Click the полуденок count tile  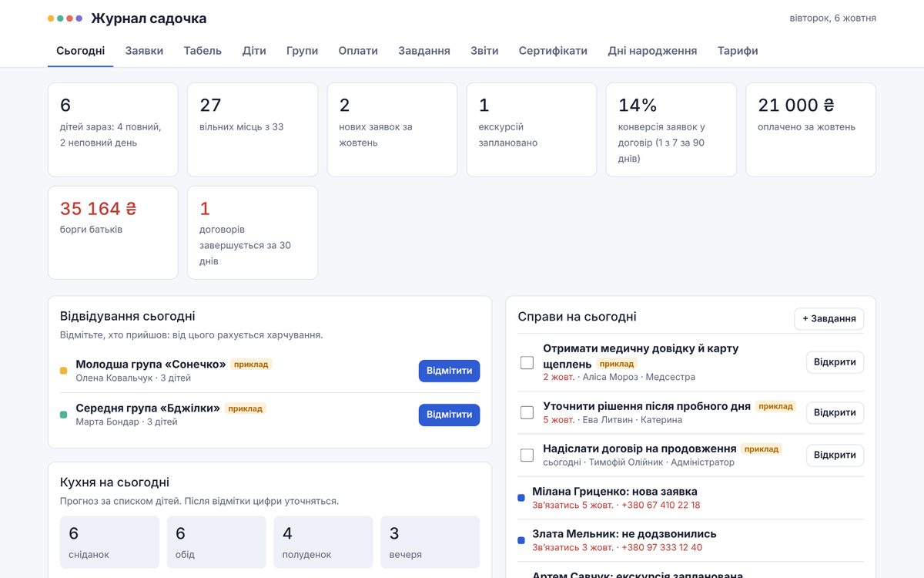point(323,543)
